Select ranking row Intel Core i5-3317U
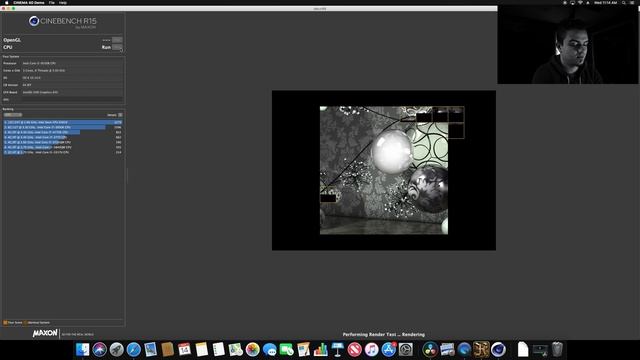Viewport: 640px width, 360px height. pyautogui.click(x=63, y=152)
